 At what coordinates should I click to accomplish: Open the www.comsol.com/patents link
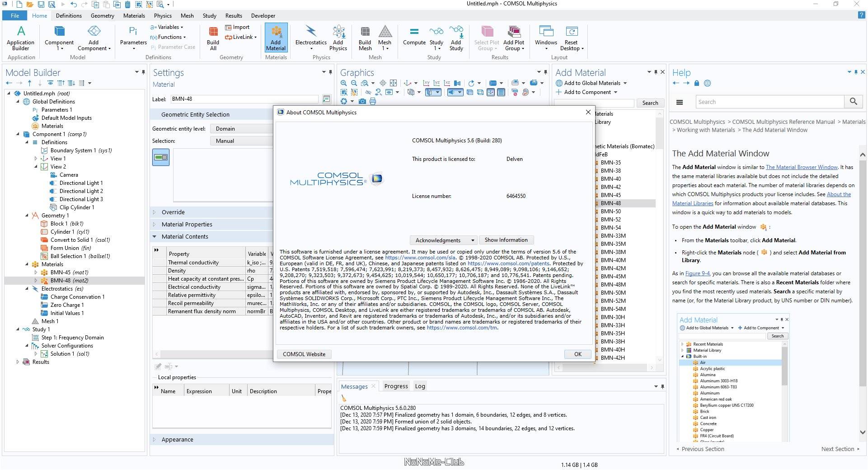point(508,263)
